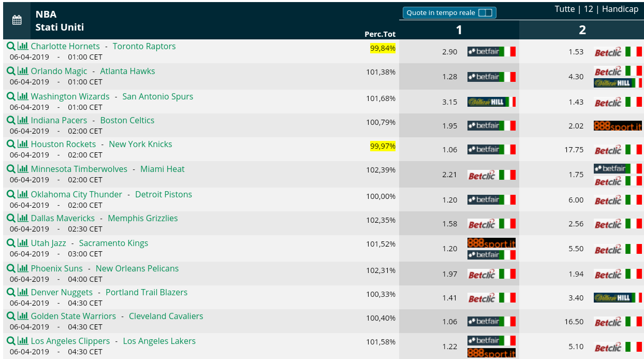This screenshot has height=359, width=644.
Task: Click odds value 17.75 for Knicks
Action: pyautogui.click(x=574, y=150)
